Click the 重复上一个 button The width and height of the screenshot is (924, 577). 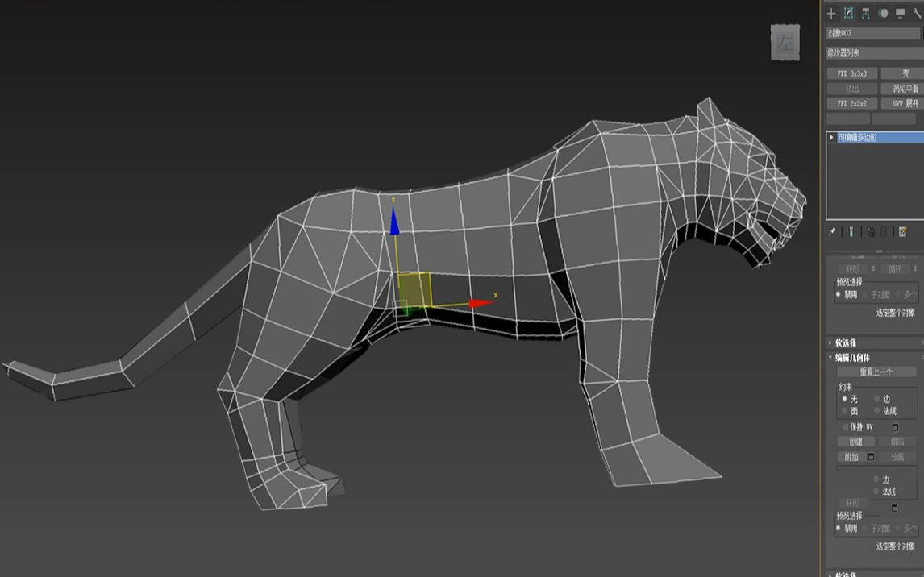click(876, 372)
